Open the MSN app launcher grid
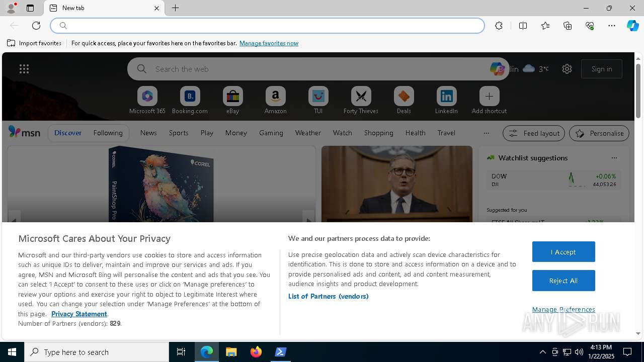Viewport: 644px width, 362px height. coord(24,69)
